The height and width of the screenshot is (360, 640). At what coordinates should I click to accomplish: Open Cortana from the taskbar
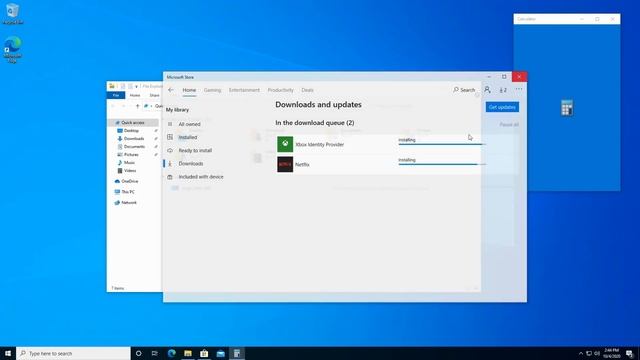click(138, 353)
